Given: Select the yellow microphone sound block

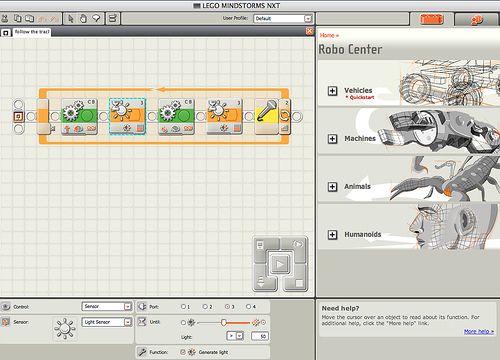Looking at the screenshot, I should (266, 116).
